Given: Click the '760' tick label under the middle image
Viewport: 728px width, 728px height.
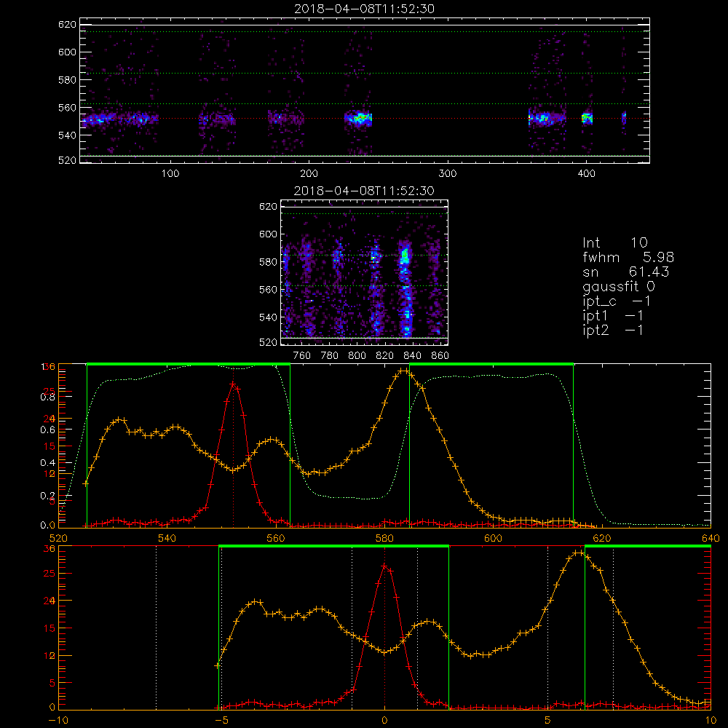Looking at the screenshot, I should (x=302, y=356).
